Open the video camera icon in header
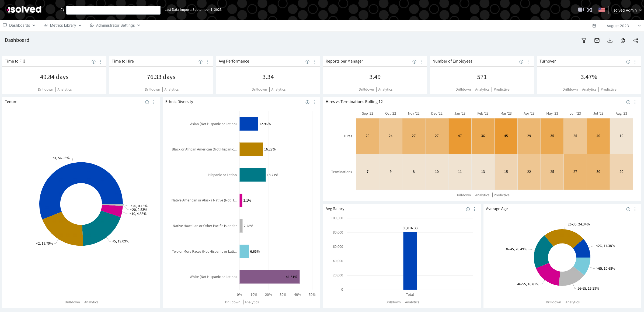This screenshot has width=644, height=312. coord(581,10)
